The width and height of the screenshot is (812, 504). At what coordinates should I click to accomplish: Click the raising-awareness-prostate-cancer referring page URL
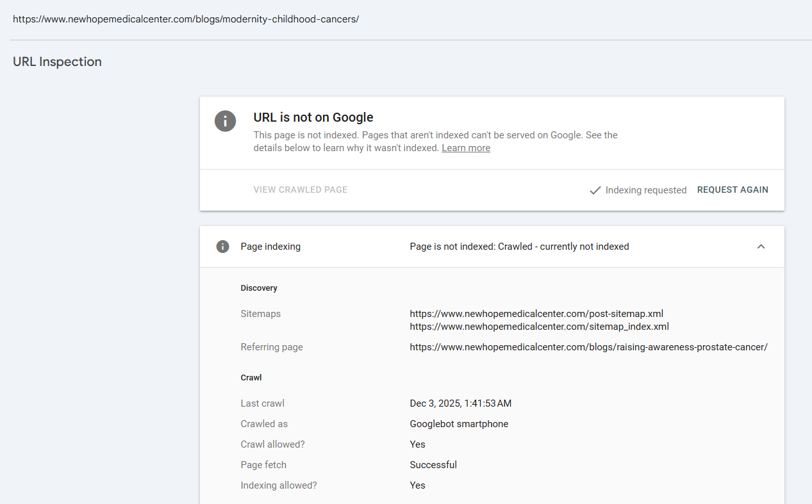click(588, 347)
